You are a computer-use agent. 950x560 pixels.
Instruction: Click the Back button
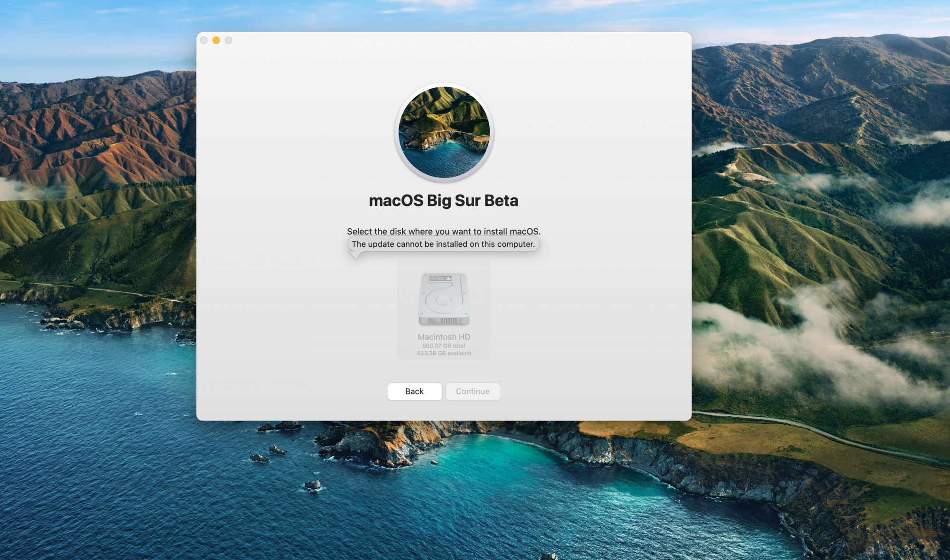(x=414, y=392)
